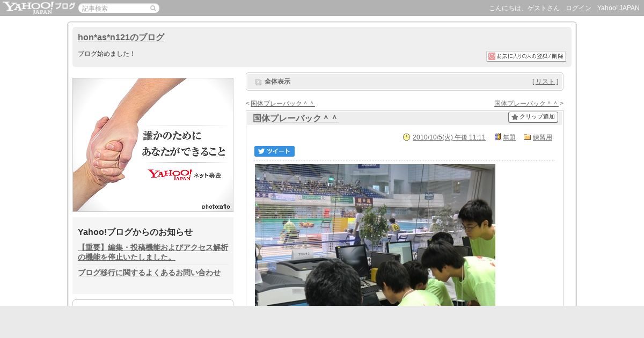The height and width of the screenshot is (338, 644).
Task: Select the ブログ始めました！ description text
Action: [x=107, y=54]
